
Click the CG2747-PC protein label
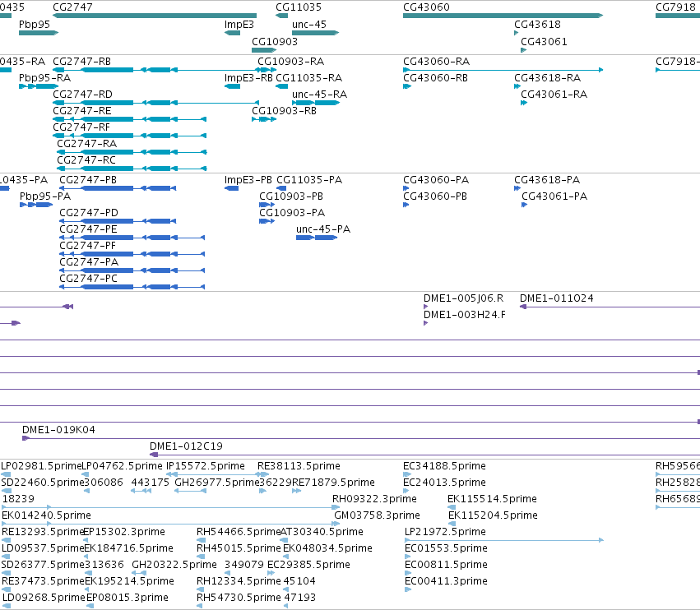coord(88,279)
